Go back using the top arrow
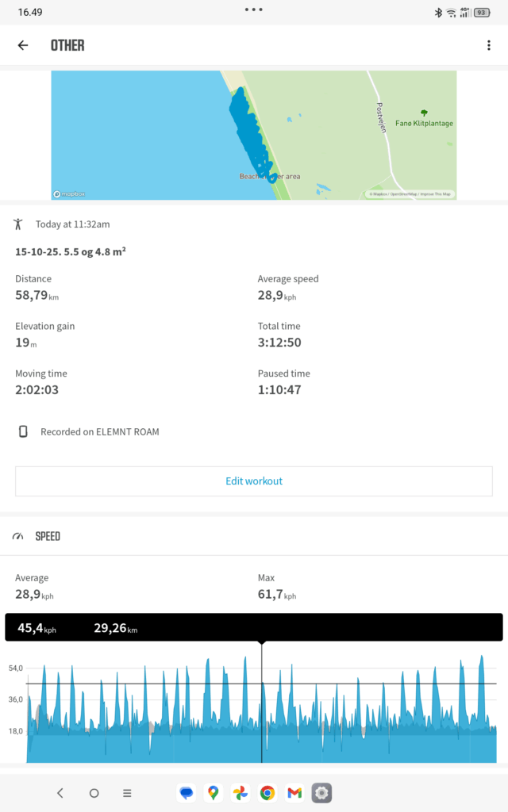Image resolution: width=508 pixels, height=812 pixels. click(23, 45)
